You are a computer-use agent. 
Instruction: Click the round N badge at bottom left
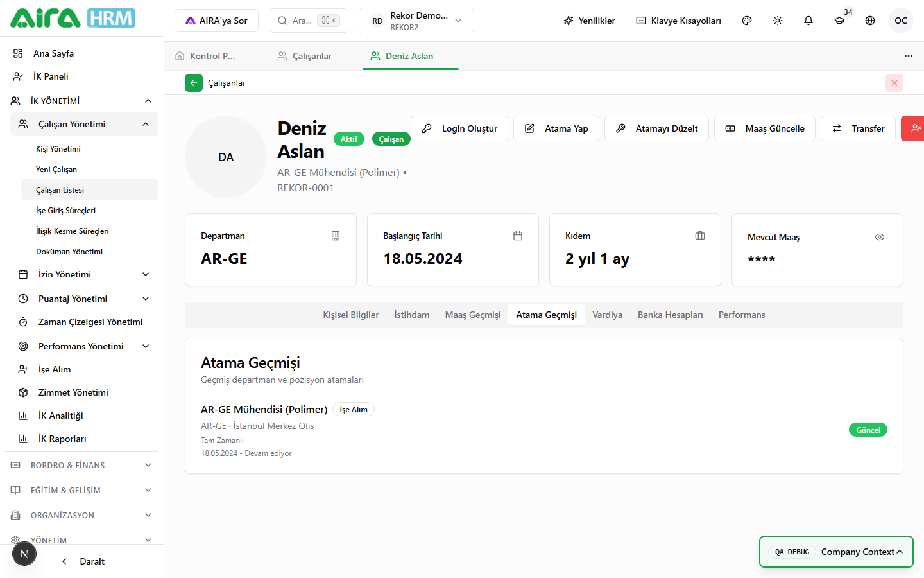(x=24, y=554)
